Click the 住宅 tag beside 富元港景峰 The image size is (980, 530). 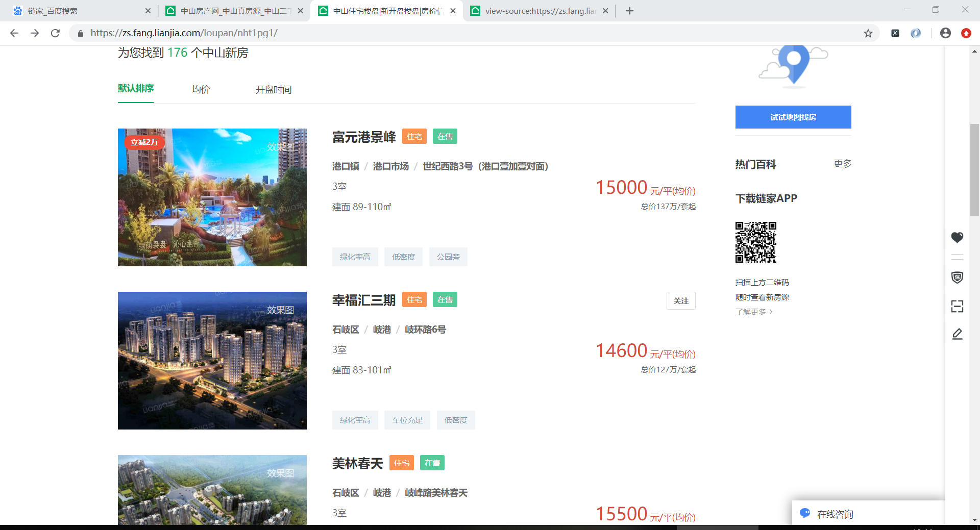414,137
